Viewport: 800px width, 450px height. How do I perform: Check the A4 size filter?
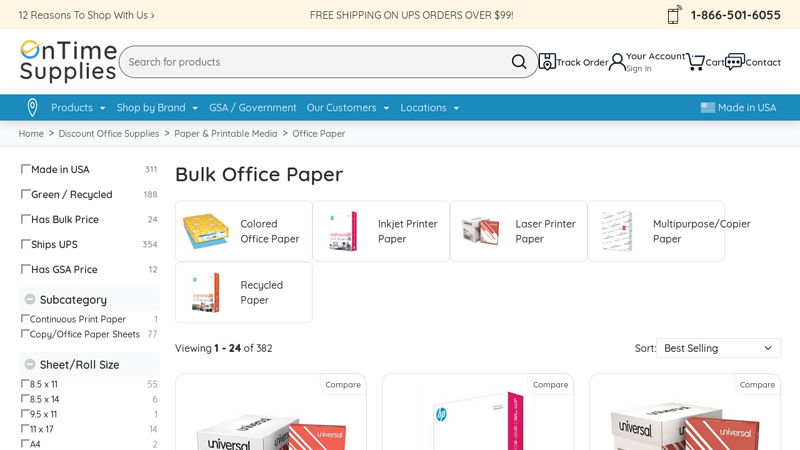pyautogui.click(x=24, y=443)
